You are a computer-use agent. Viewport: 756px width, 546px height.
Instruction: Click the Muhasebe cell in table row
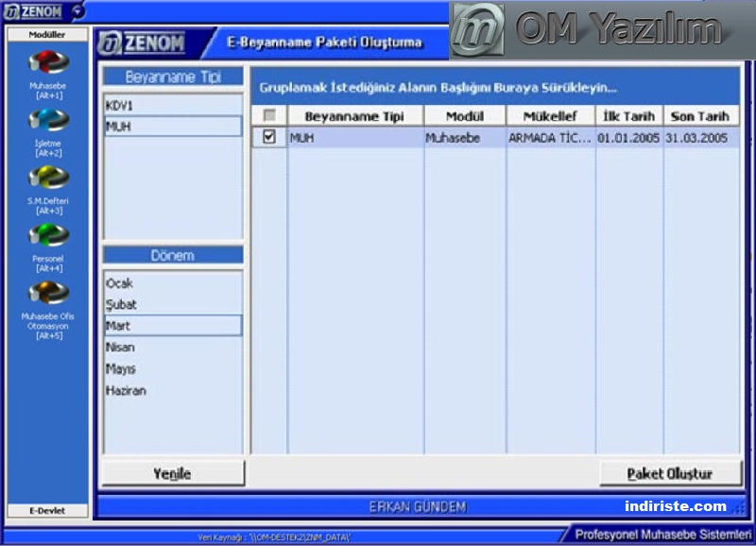click(465, 138)
